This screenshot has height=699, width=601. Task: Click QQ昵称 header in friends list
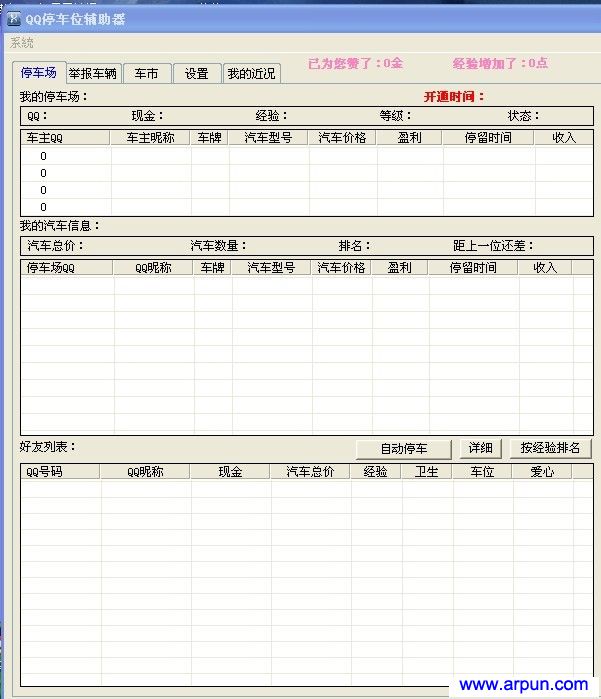(145, 472)
